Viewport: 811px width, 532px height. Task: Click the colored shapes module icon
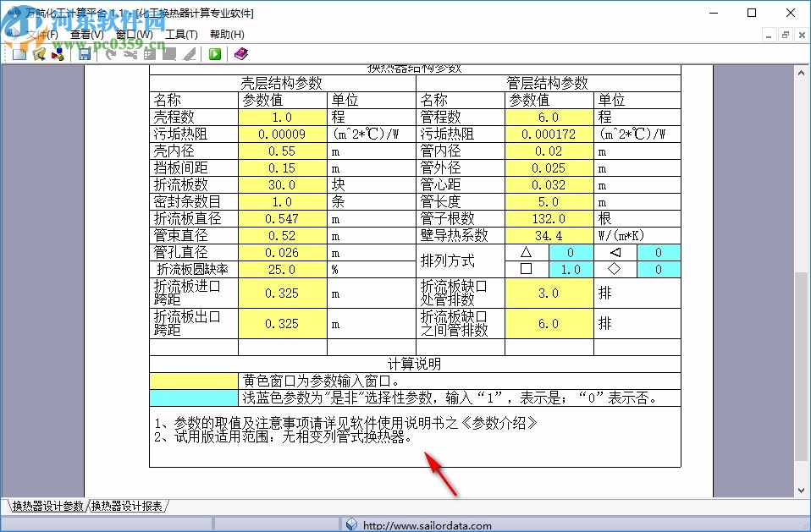click(x=58, y=54)
